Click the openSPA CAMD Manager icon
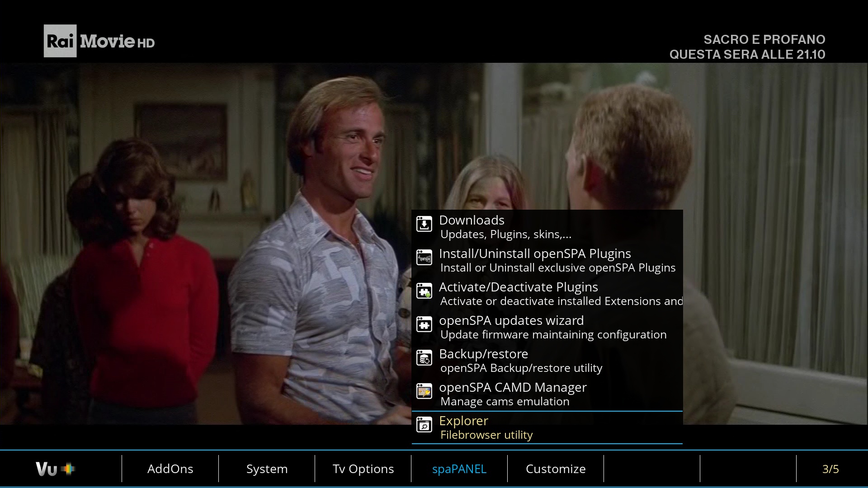The width and height of the screenshot is (868, 488). tap(424, 392)
